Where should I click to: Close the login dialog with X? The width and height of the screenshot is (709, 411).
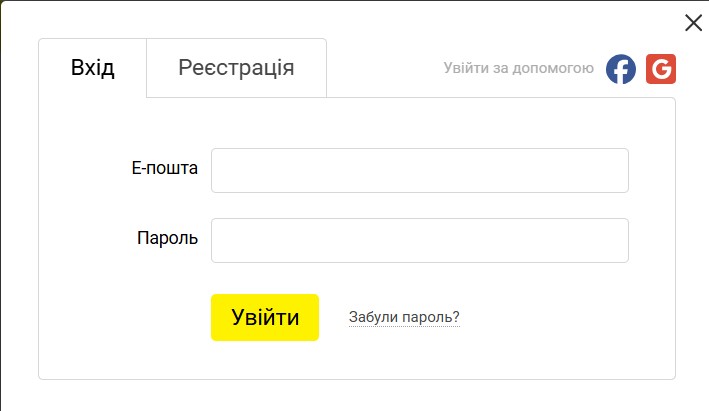[x=693, y=23]
